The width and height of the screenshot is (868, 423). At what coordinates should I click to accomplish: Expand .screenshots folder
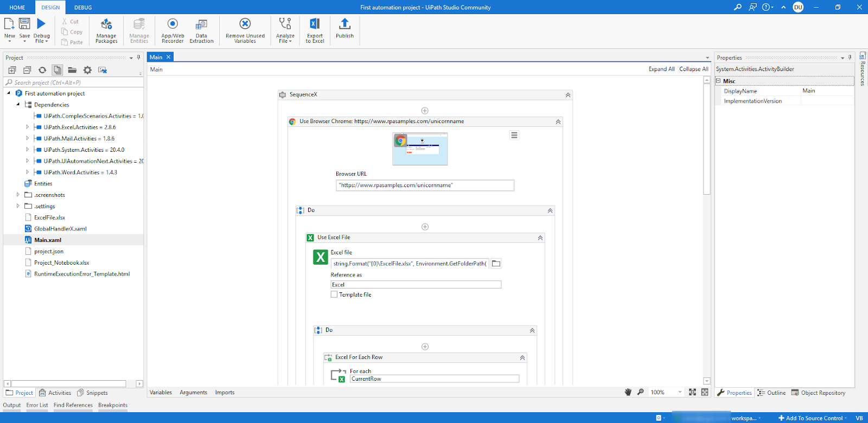pyautogui.click(x=18, y=195)
